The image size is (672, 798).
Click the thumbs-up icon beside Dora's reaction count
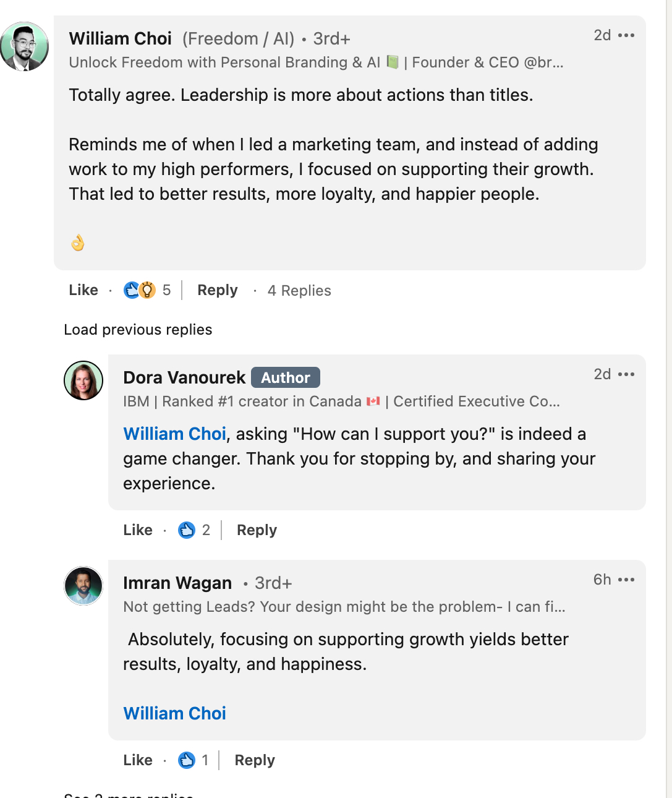coord(187,530)
